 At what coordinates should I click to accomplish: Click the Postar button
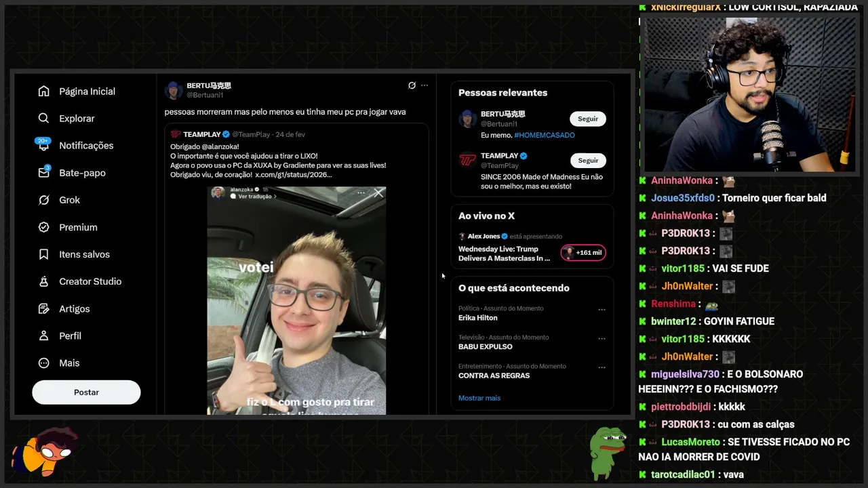point(86,392)
